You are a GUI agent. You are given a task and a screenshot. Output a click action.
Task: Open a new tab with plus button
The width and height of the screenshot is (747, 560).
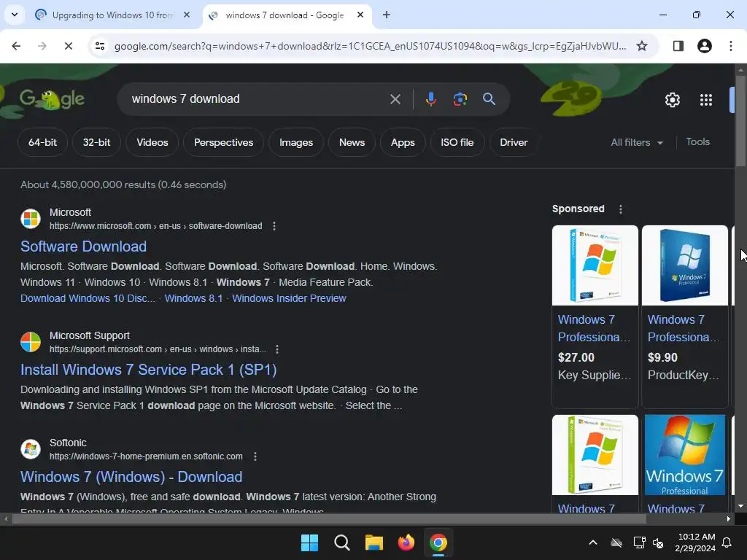tap(387, 15)
